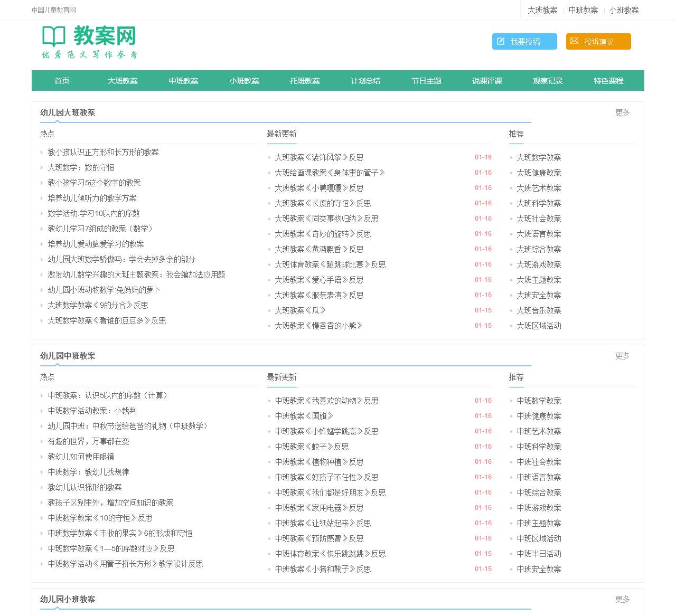Open 教幼儿如何使用眼镜 article

[81, 457]
